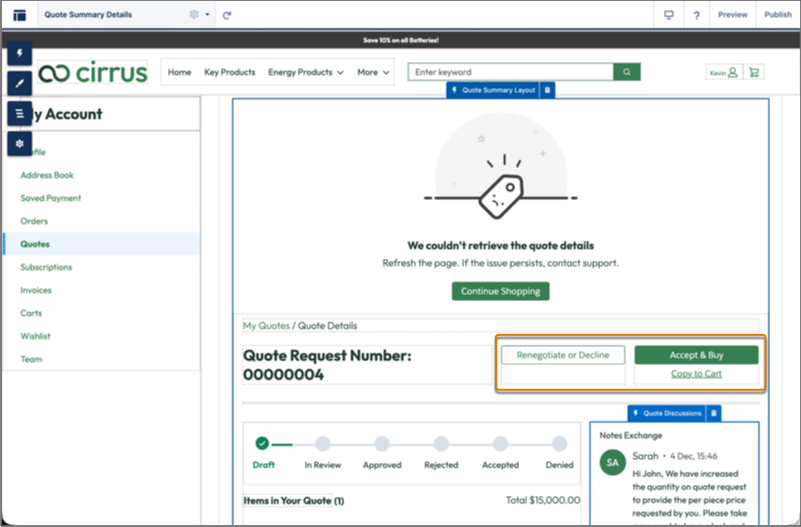Select Address Book in My Account menu
This screenshot has height=527, width=801.
(x=47, y=175)
